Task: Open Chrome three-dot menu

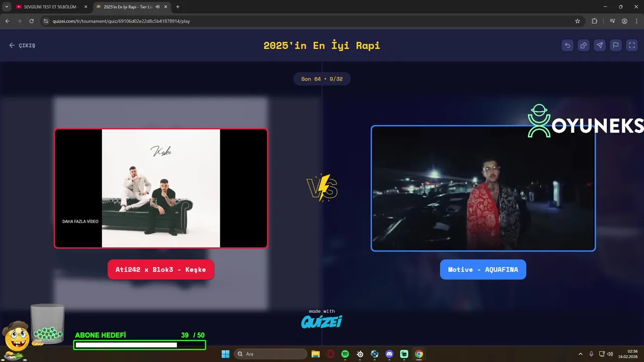Action: click(636, 21)
